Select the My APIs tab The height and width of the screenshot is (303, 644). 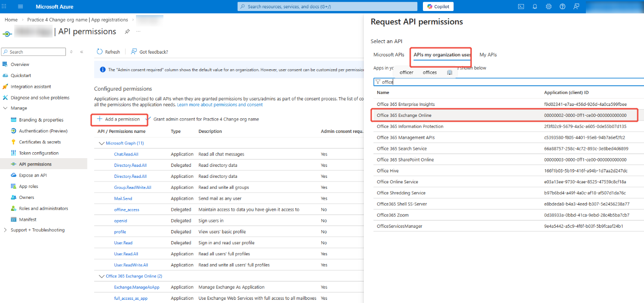click(x=487, y=55)
